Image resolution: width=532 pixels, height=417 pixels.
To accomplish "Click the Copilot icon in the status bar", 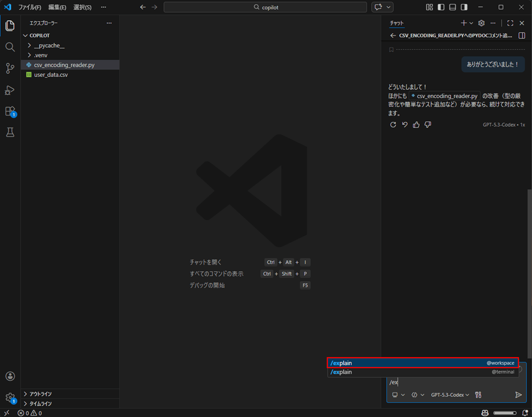I will pos(485,413).
